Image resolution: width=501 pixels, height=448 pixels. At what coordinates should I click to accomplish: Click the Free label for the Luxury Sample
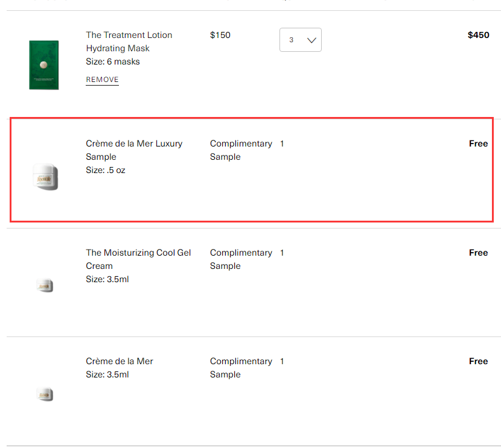[x=478, y=144]
